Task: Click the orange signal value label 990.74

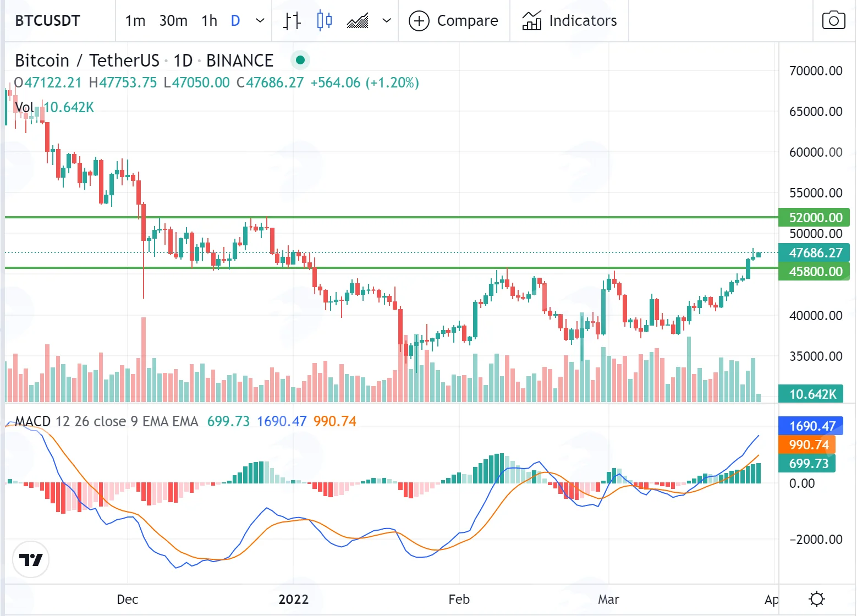Action: tap(807, 445)
